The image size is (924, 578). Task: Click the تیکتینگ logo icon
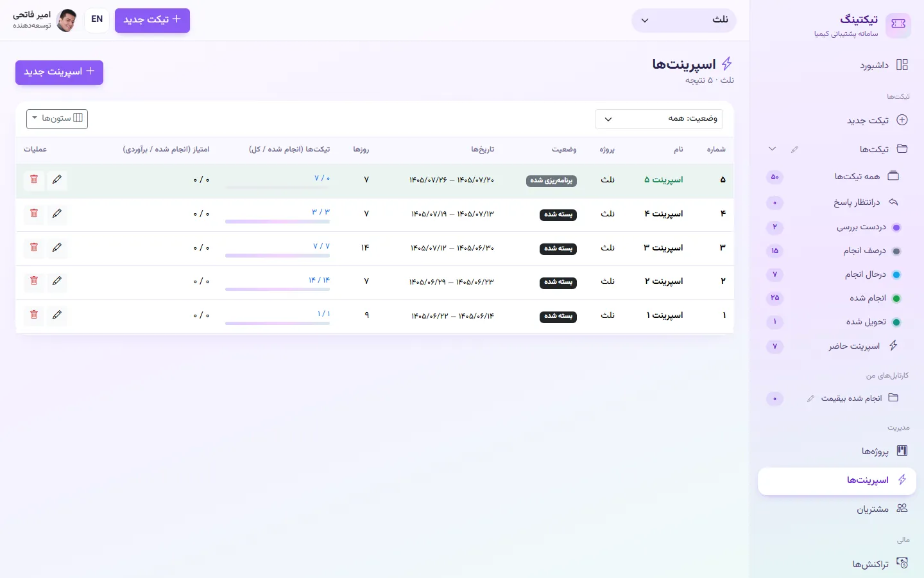click(x=898, y=24)
